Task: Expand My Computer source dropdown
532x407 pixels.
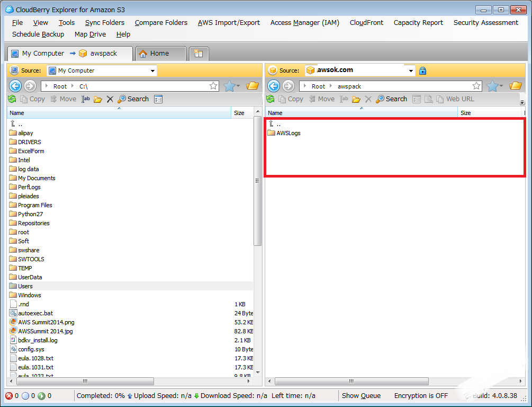Action: coord(152,70)
